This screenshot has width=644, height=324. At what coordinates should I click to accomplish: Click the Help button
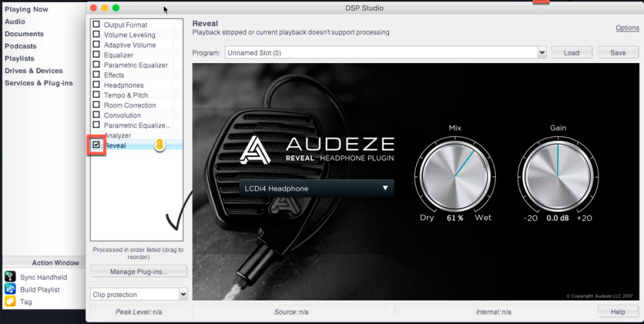click(618, 312)
